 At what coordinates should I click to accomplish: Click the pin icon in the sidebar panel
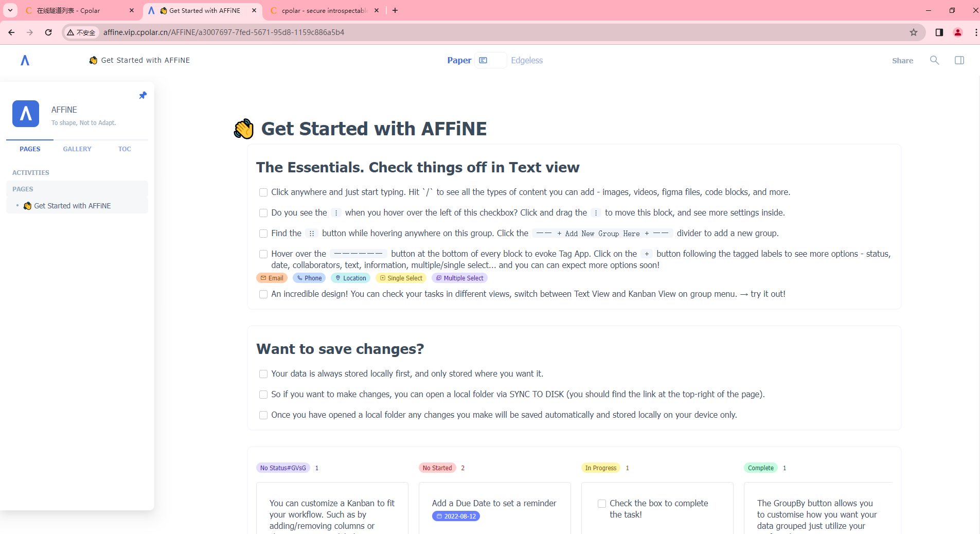pos(143,95)
